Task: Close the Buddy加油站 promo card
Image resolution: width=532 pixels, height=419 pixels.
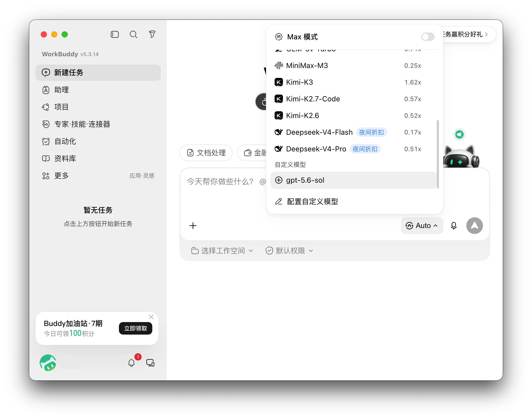Action: click(151, 317)
